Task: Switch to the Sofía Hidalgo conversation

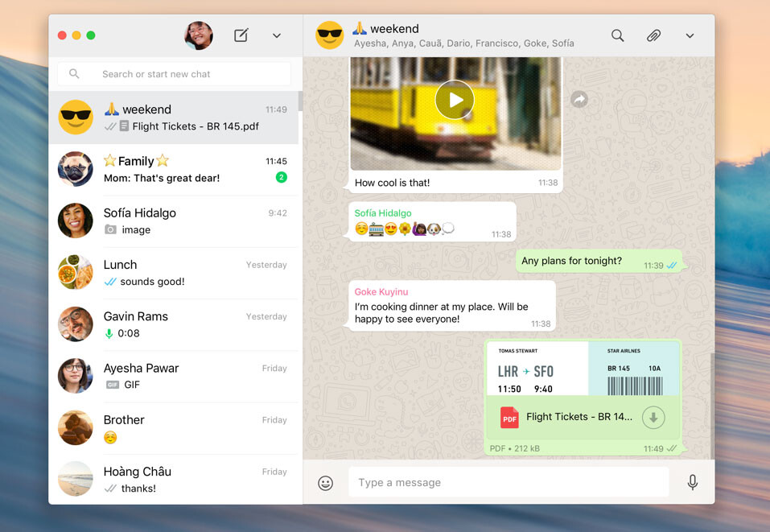Action: [161, 221]
